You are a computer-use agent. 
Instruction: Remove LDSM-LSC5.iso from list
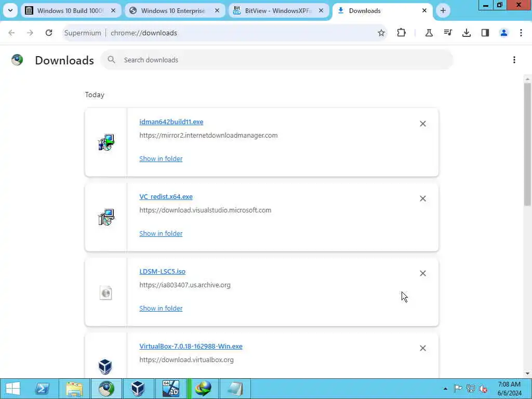(x=423, y=273)
